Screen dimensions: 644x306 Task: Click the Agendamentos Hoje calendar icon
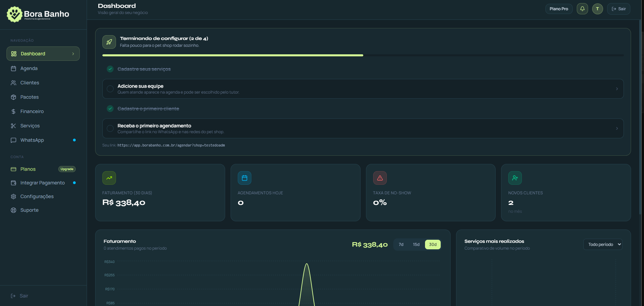point(245,178)
